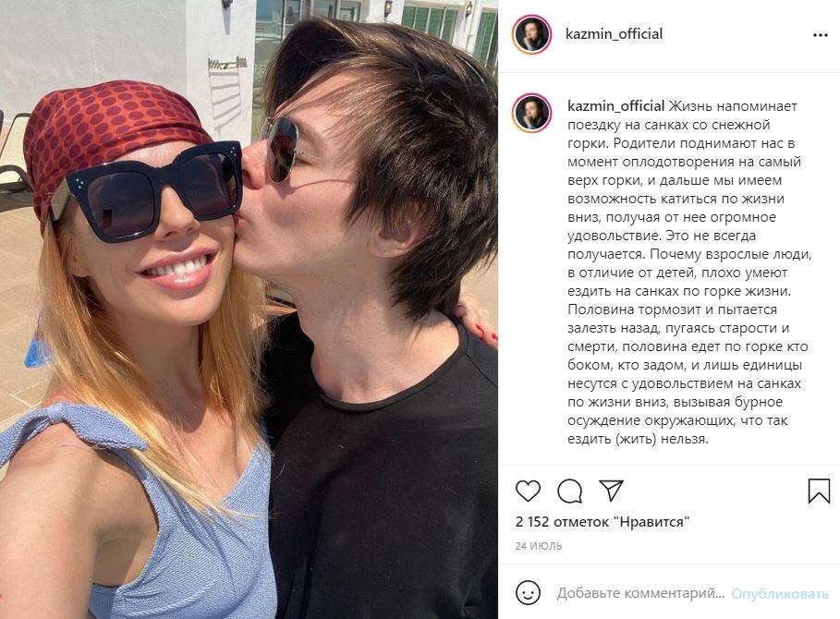Open emoji picker smiley icon

pos(528,593)
